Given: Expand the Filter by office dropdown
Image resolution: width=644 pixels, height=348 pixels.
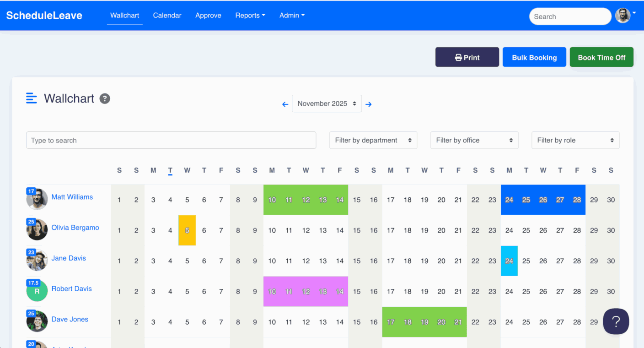Looking at the screenshot, I should click(474, 140).
